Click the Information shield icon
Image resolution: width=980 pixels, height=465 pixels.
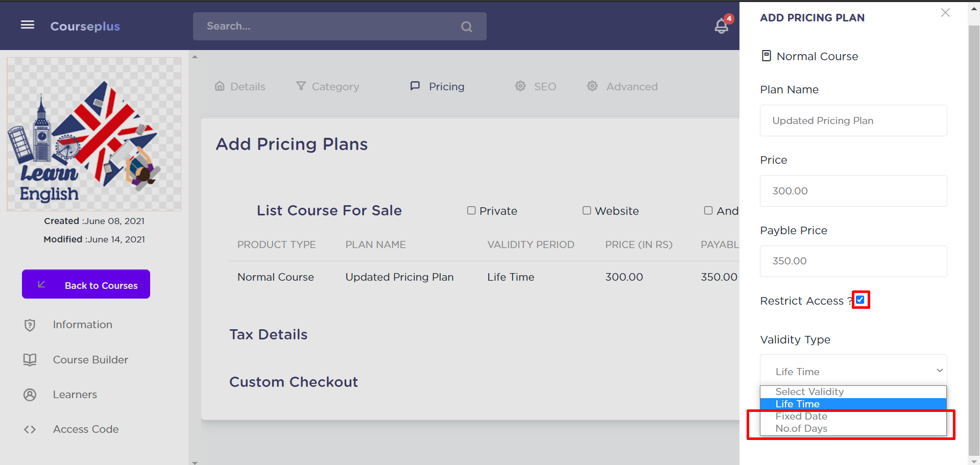(30, 325)
